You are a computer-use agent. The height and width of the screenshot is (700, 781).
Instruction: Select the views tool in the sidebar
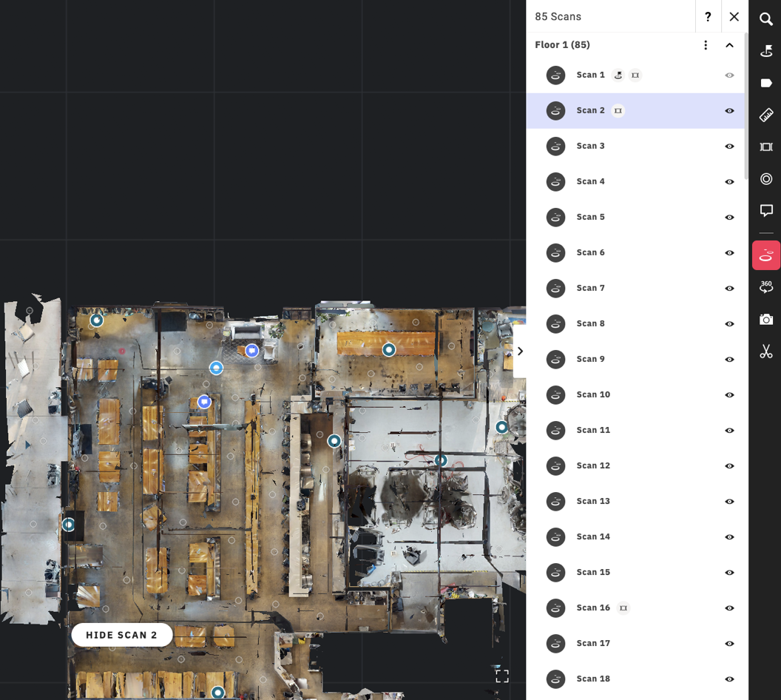coord(766,147)
